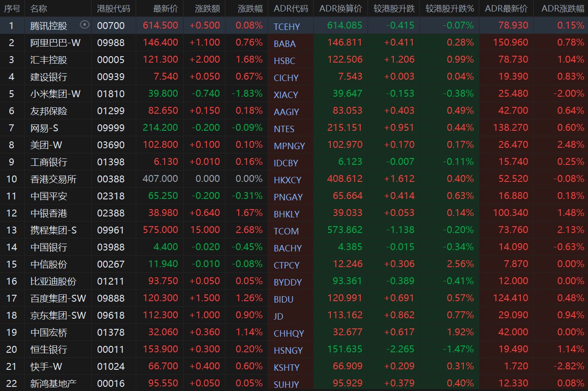Click the NTES ADR code
588x391 pixels.
[x=284, y=129]
